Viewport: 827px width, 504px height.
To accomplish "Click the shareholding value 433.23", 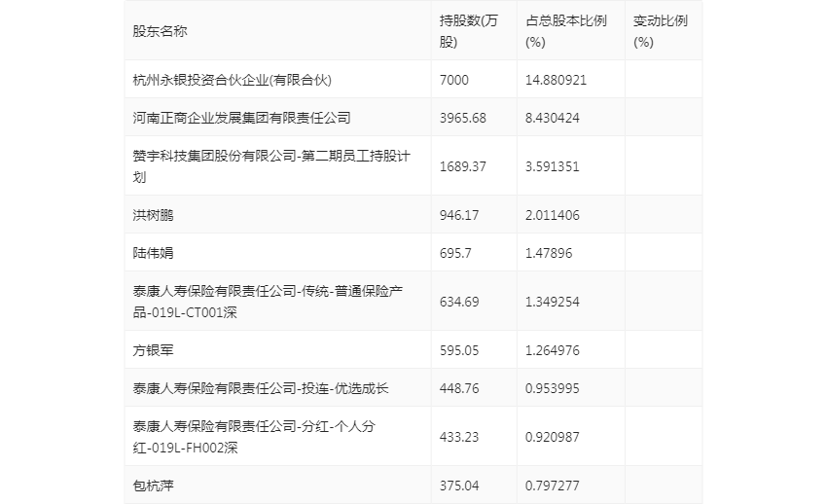I will pos(459,437).
